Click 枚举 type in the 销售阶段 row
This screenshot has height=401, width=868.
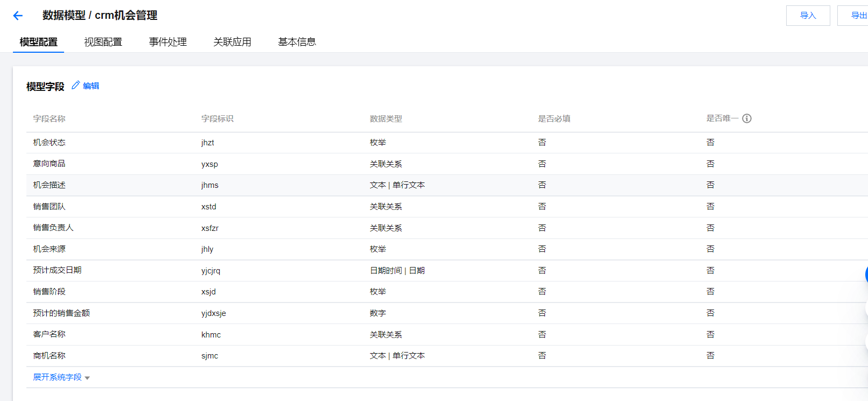(x=378, y=292)
